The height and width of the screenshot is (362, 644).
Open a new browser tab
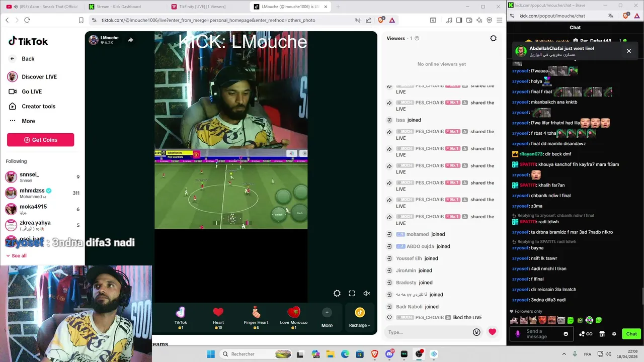click(x=338, y=7)
